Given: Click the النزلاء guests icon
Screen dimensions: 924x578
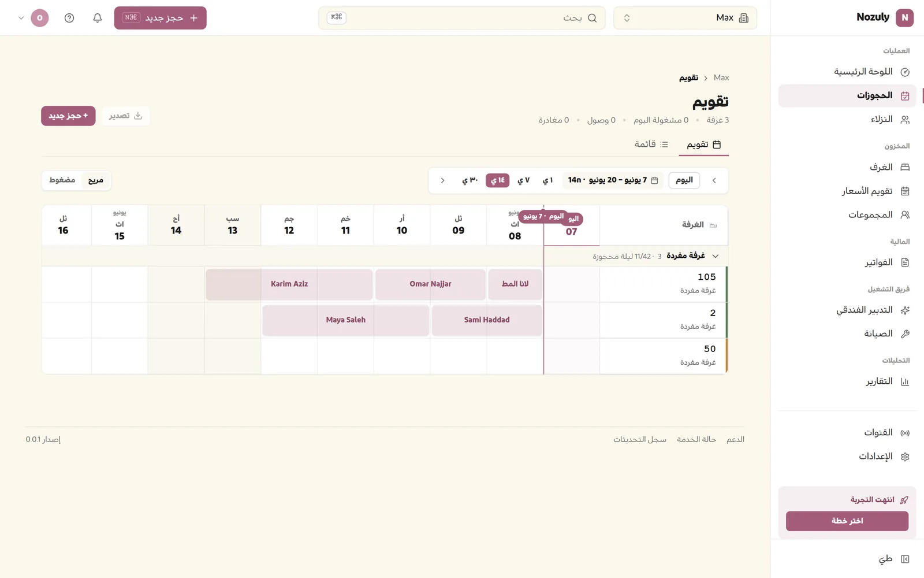Looking at the screenshot, I should pos(905,120).
